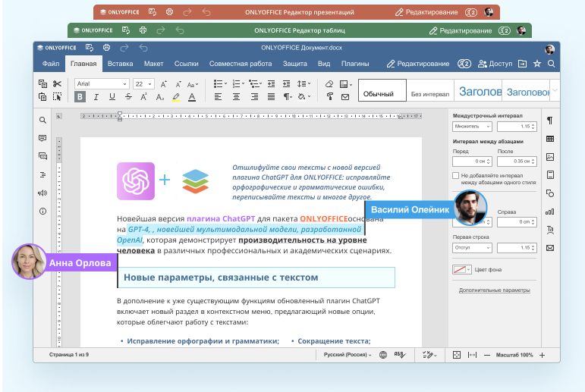Select the Обычный style
Screen dimensions: 585x392
pyautogui.click(x=382, y=90)
